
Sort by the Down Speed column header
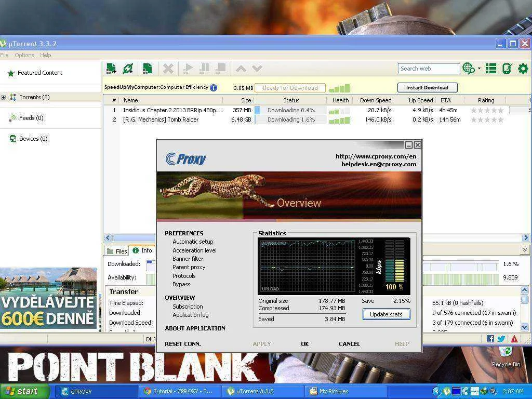click(376, 100)
